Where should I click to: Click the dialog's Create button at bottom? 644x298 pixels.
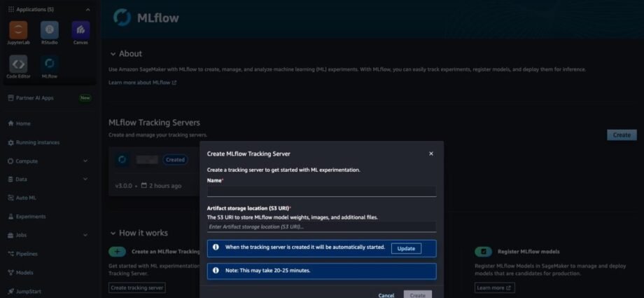click(418, 294)
